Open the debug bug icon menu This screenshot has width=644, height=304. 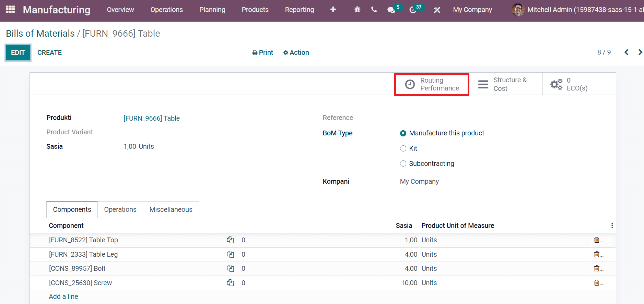tap(357, 10)
